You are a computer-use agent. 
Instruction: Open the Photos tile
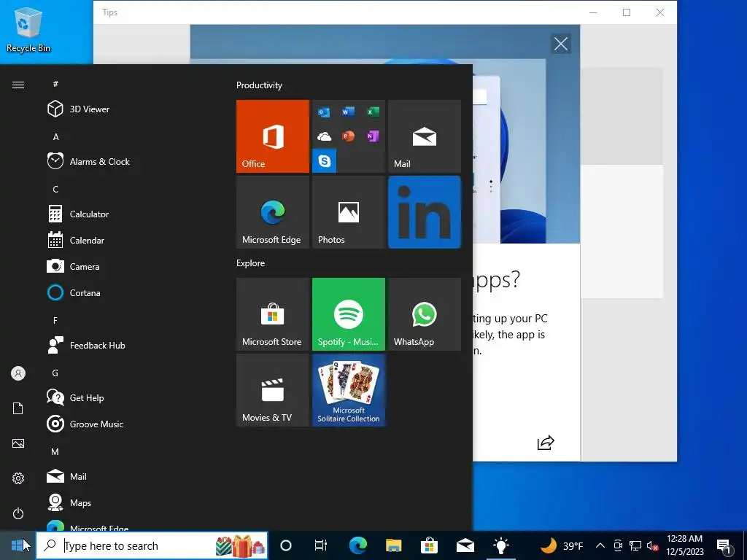pos(348,212)
